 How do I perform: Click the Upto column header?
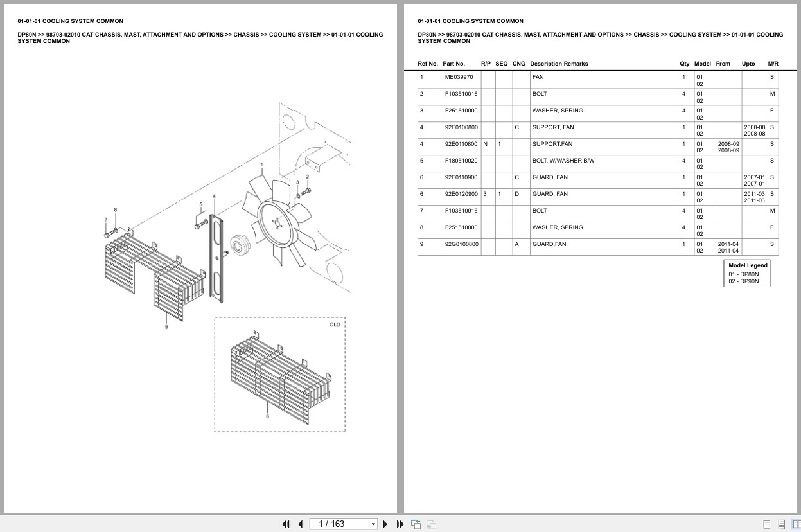(x=748, y=64)
